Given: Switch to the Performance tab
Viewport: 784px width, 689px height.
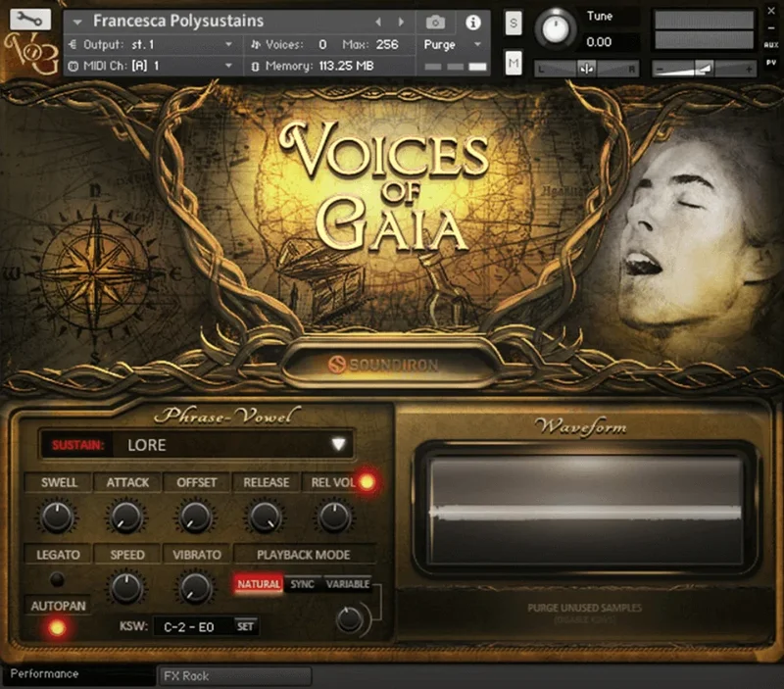Looking at the screenshot, I should (x=77, y=674).
